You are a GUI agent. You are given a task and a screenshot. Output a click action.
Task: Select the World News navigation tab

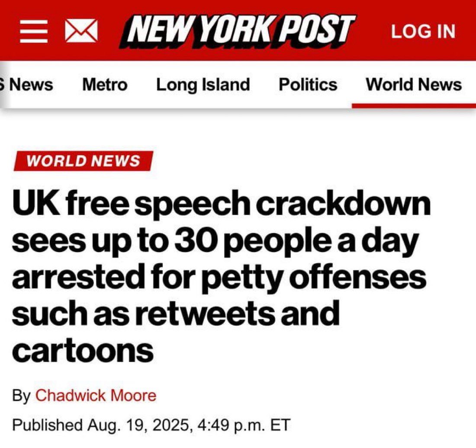click(414, 84)
